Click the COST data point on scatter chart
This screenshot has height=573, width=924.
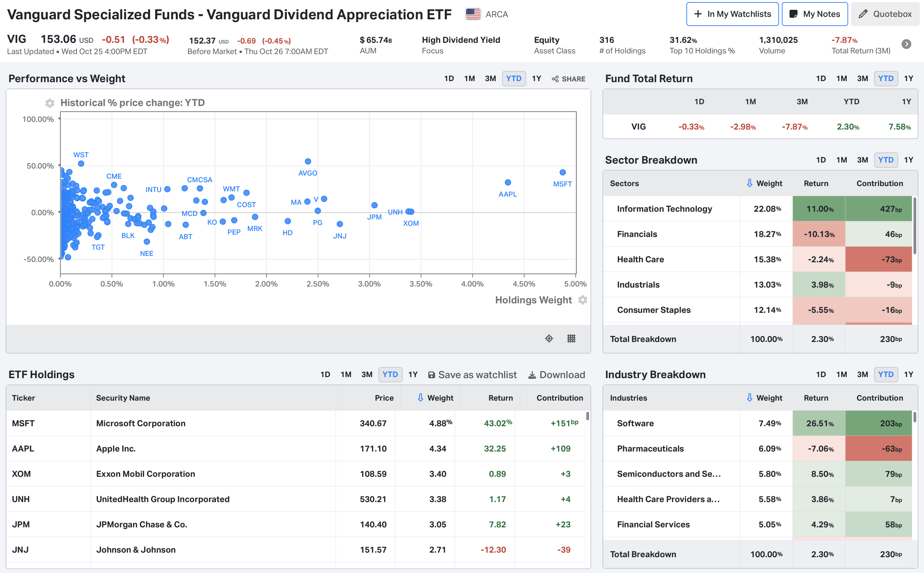tap(246, 193)
